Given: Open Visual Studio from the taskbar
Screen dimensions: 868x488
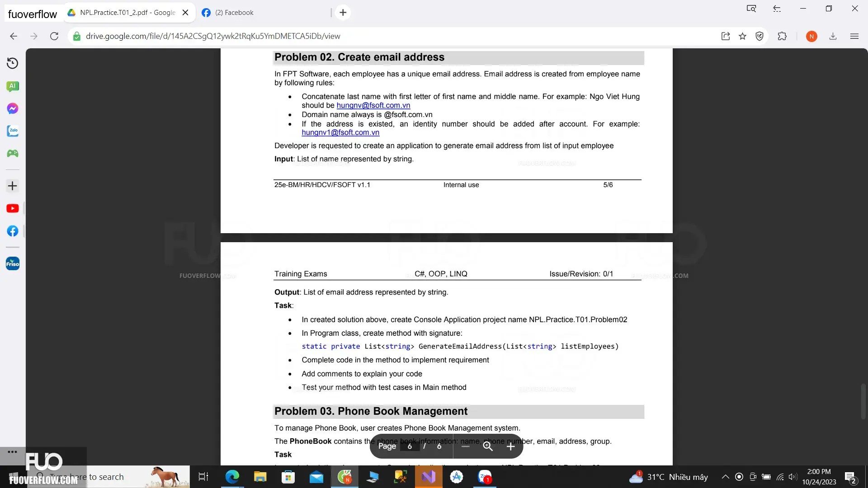Looking at the screenshot, I should coord(429,477).
